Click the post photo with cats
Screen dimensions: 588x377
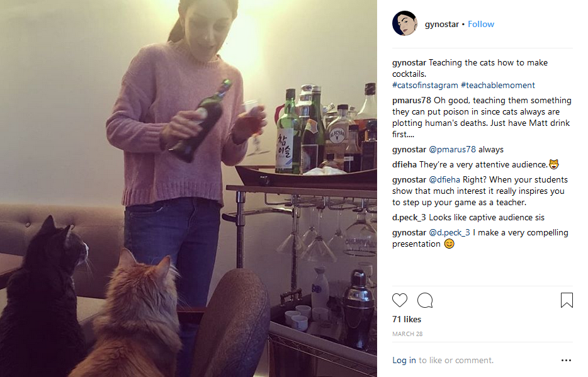188,189
